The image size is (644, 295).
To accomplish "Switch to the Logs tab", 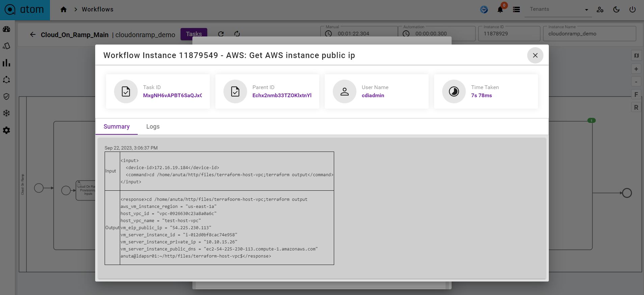I will point(153,127).
